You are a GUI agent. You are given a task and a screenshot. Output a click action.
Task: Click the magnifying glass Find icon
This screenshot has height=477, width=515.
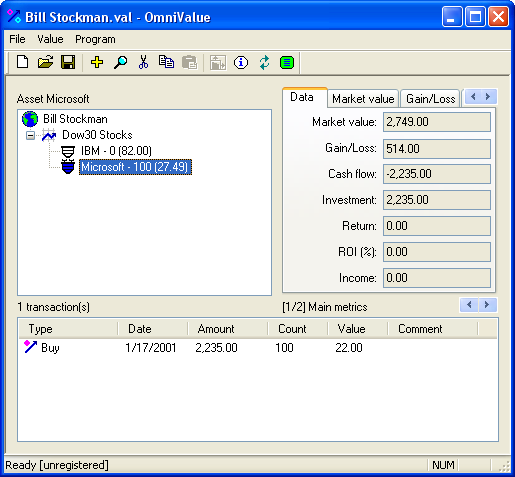tap(120, 62)
